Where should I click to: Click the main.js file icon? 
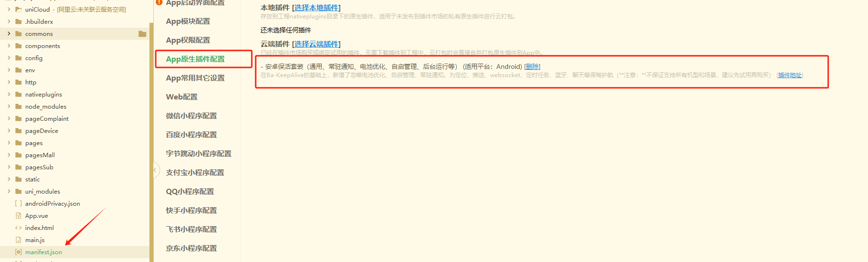pyautogui.click(x=18, y=240)
